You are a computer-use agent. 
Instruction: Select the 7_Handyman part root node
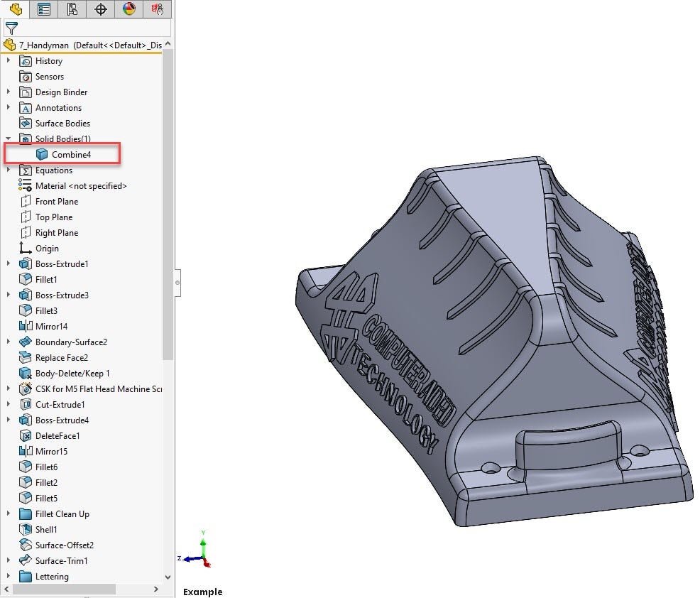point(90,45)
